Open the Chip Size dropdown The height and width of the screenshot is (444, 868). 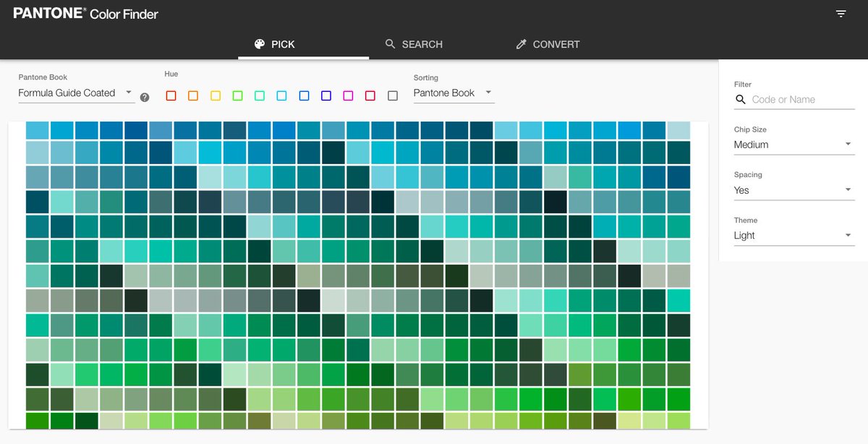[794, 145]
